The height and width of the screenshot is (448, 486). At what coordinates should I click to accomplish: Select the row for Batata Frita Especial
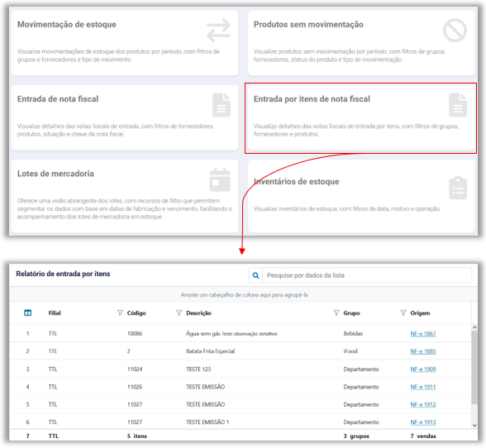point(241,351)
